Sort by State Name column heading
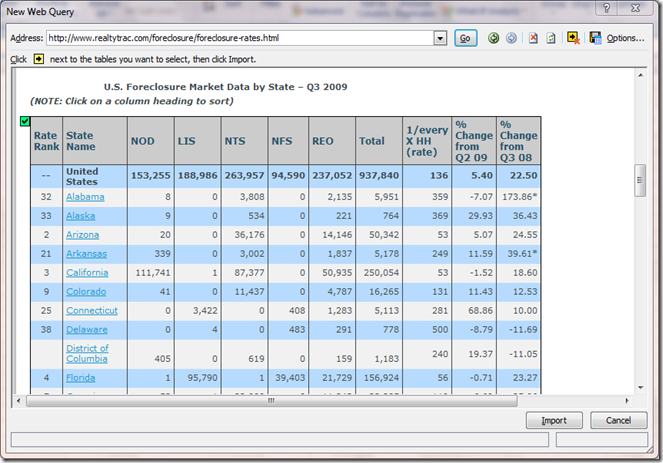The image size is (663, 463). [x=95, y=141]
